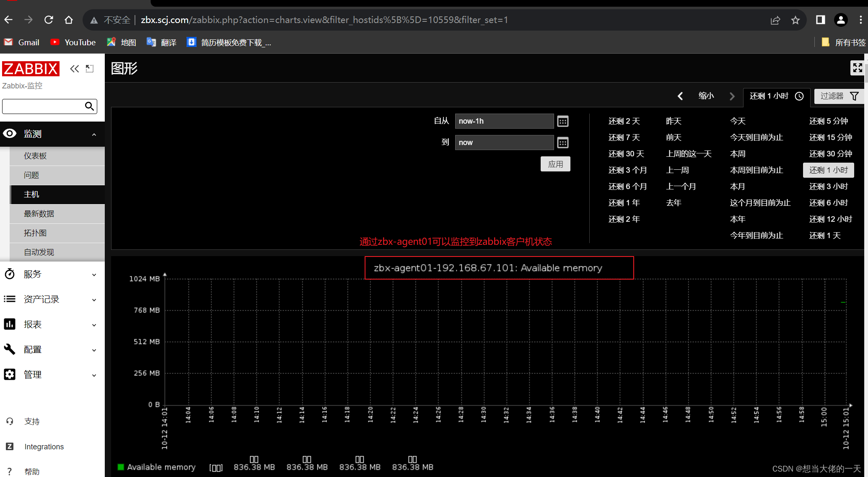Open 自动发现 discovery menu item
Screen dimensions: 868x477
pos(57,252)
